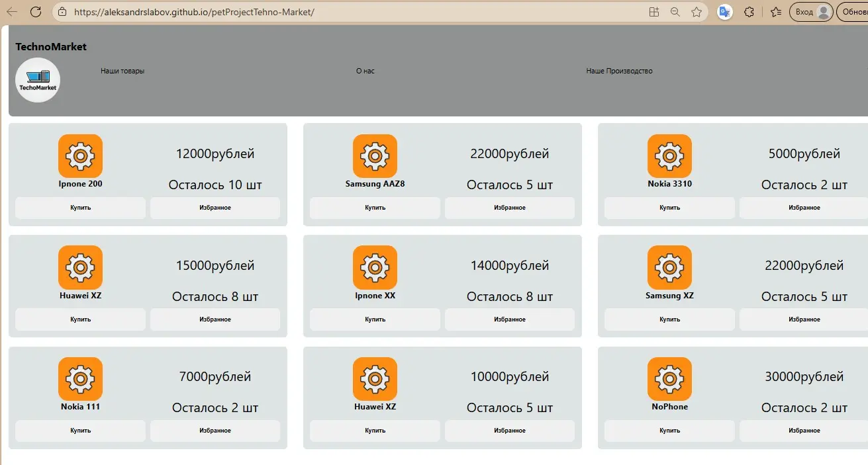Click the URL address bar field
Viewport: 868px width, 465px height.
[x=331, y=12]
